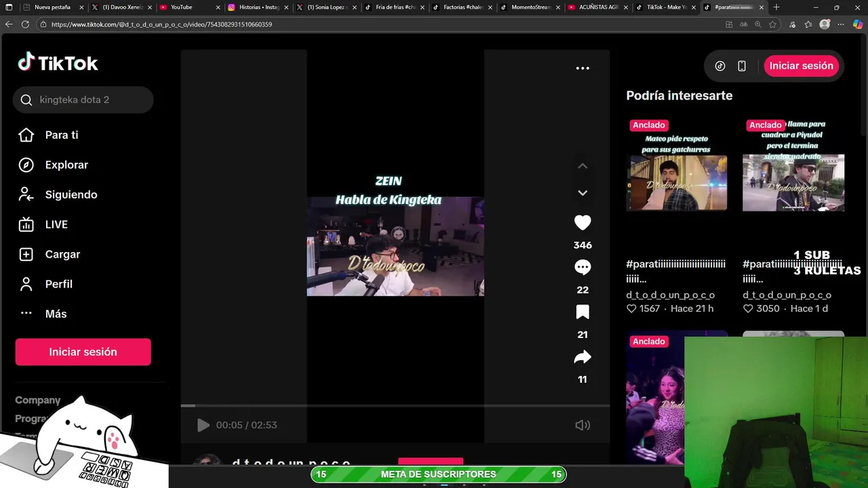Open LIVE in the sidebar
868x488 pixels.
point(56,224)
